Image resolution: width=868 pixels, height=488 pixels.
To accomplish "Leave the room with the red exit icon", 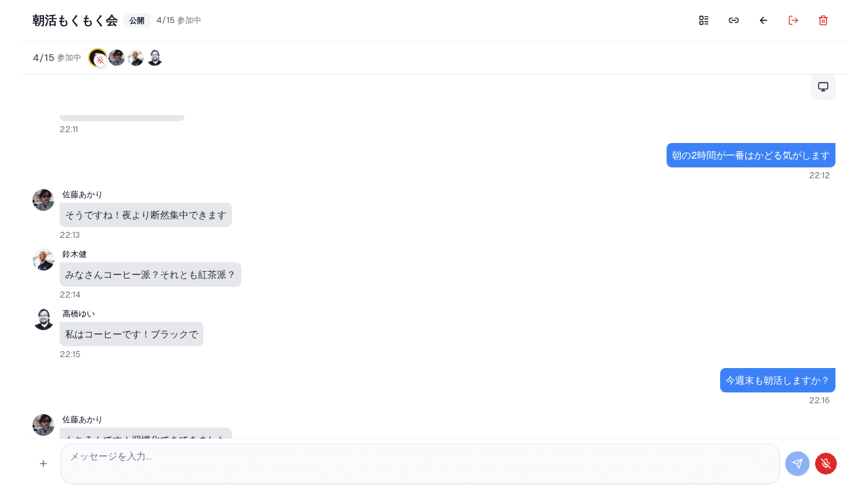I will tap(793, 20).
